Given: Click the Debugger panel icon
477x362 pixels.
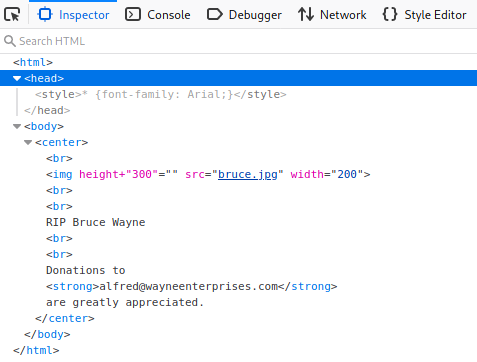Looking at the screenshot, I should (215, 15).
